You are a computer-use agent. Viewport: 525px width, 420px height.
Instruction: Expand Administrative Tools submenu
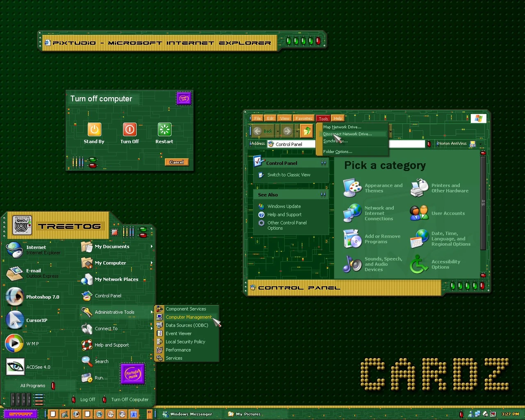(x=116, y=312)
